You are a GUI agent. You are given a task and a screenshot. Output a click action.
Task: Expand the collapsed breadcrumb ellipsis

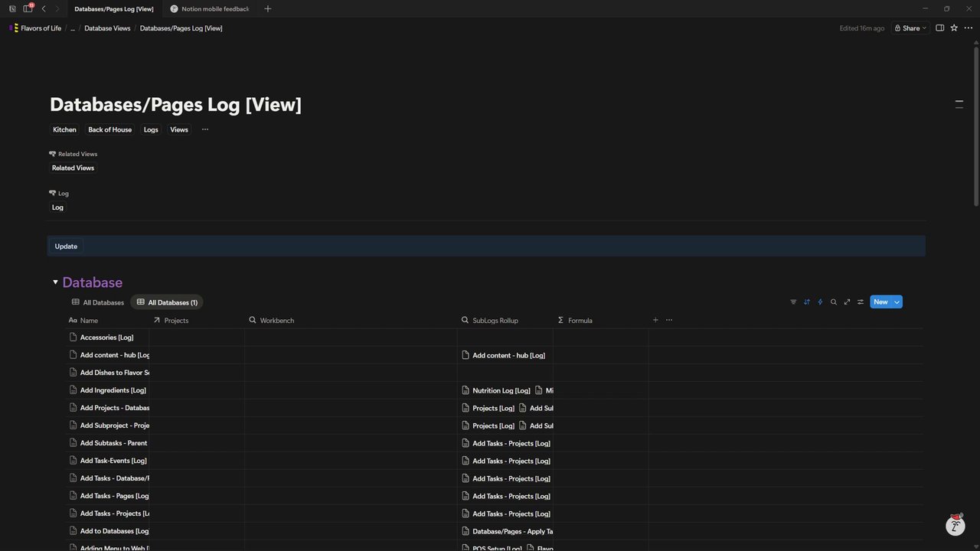coord(73,28)
